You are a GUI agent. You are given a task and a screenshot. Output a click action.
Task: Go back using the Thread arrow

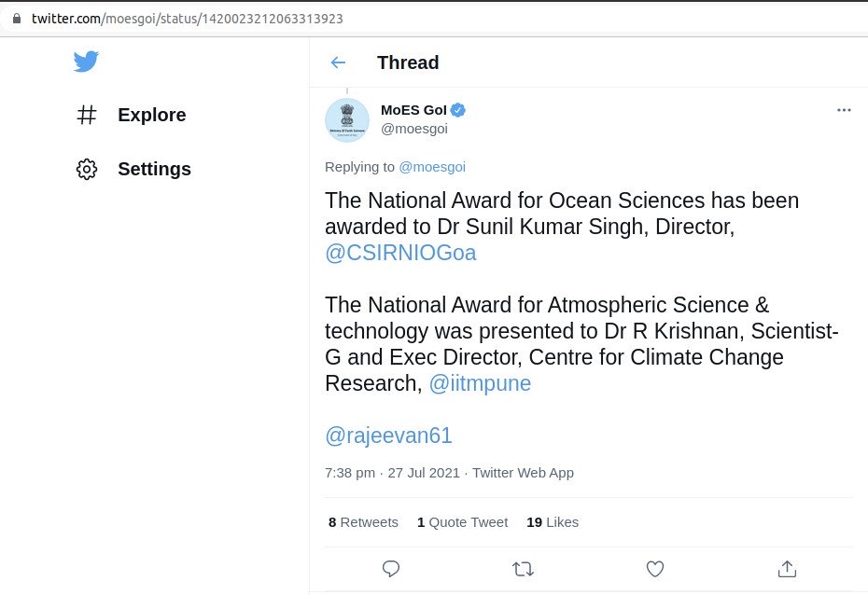(338, 62)
